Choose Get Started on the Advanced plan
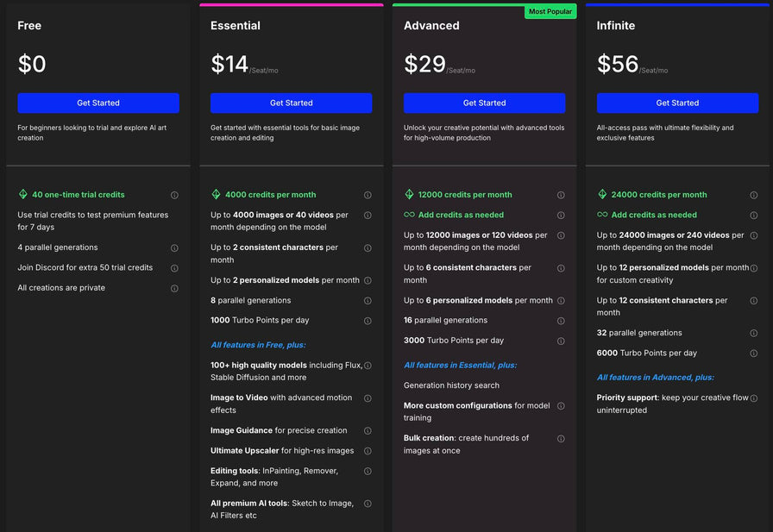This screenshot has height=532, width=773. 484,103
